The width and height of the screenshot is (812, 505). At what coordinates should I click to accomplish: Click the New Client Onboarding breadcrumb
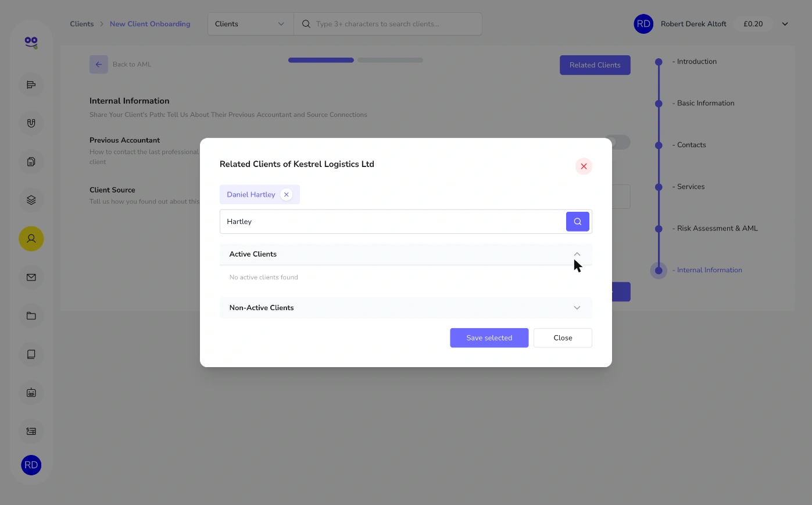pos(150,24)
